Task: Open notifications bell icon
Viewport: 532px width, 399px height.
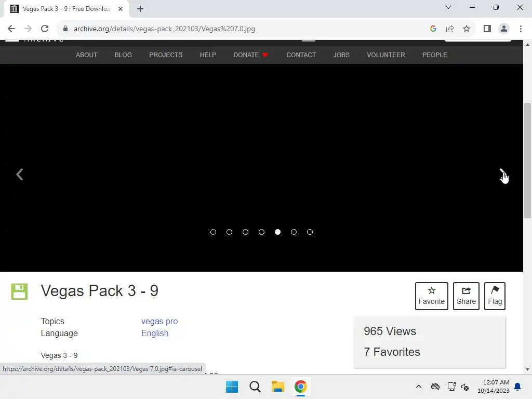Action: point(518,387)
